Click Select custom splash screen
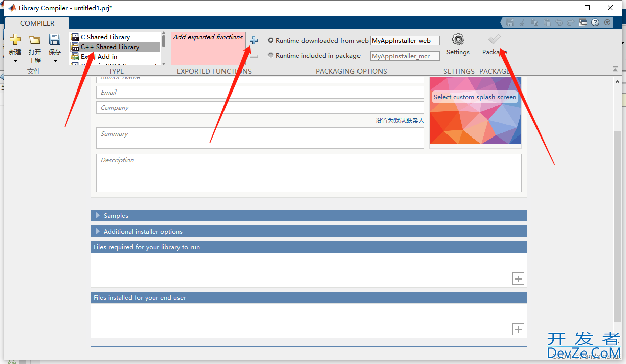The height and width of the screenshot is (364, 626). point(475,97)
